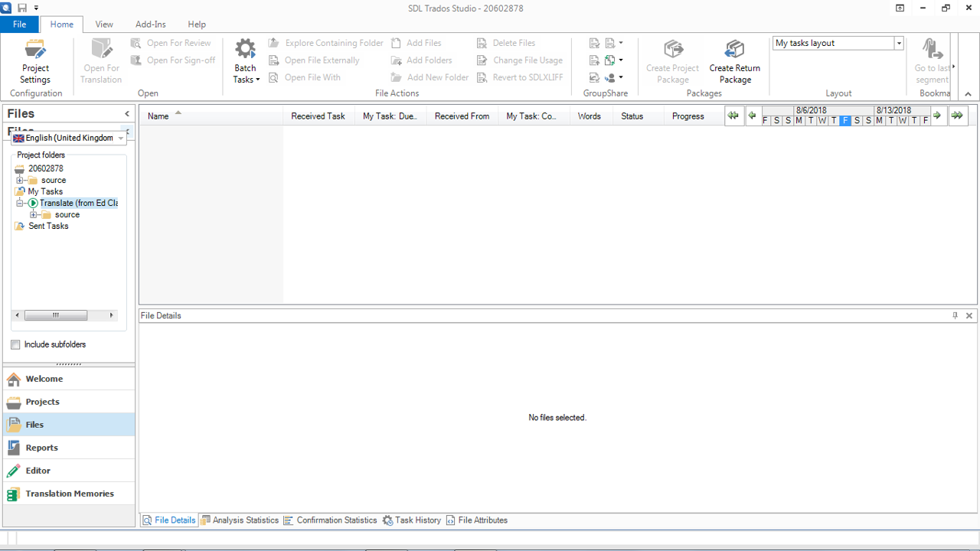Select Sent Tasks in the tree
The image size is (980, 551).
point(48,226)
